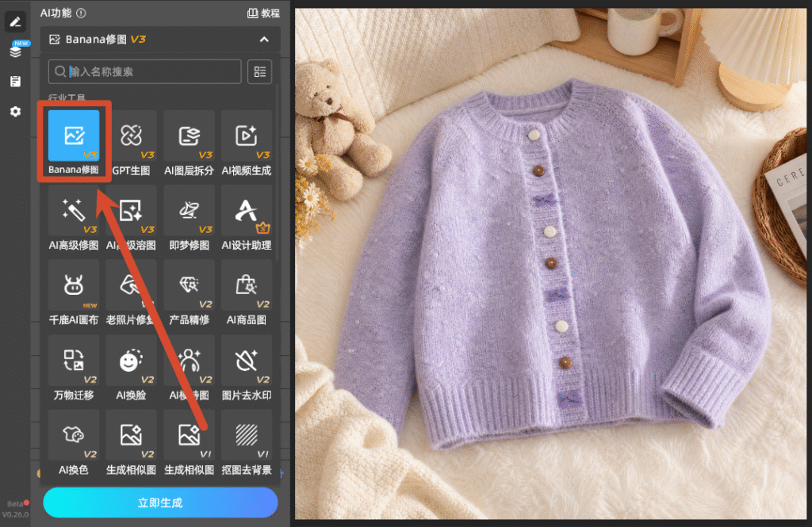Select the 图片去水印 watermark removal tool
The width and height of the screenshot is (812, 527).
coord(247,361)
